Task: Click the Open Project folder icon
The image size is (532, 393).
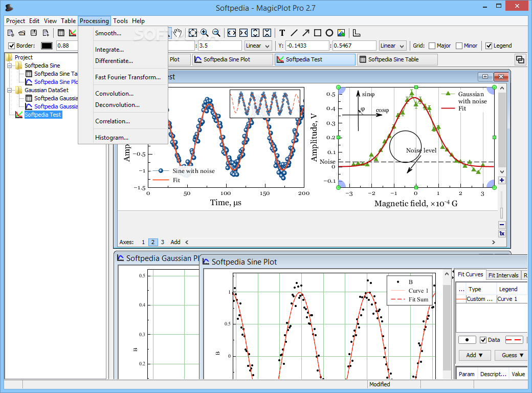Action: [x=22, y=33]
